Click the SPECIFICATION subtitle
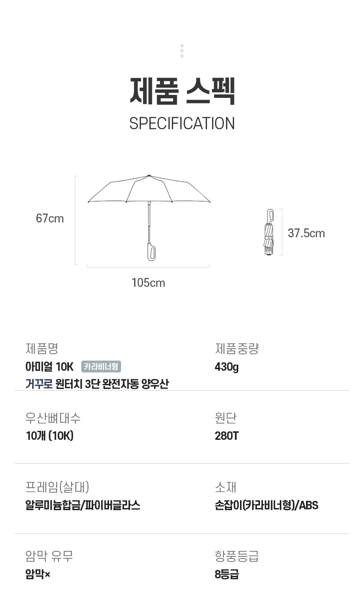364x611 pixels. (182, 123)
